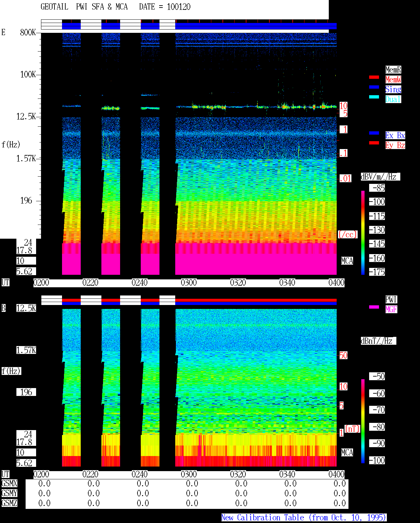This screenshot has height=523, width=420.
Task: Click the dBnT/√Hz color scale bar
Action: (x=363, y=421)
